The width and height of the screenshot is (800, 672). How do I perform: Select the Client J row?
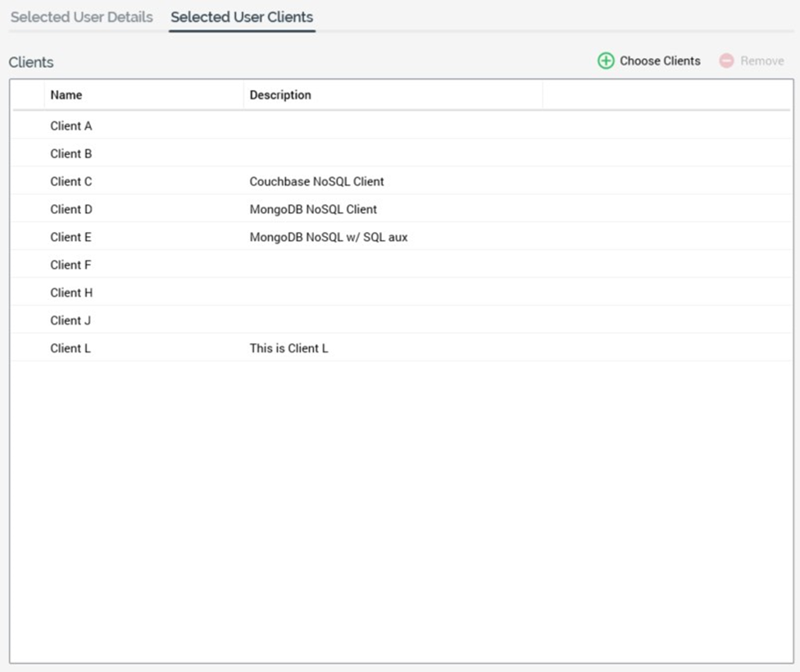pos(71,321)
